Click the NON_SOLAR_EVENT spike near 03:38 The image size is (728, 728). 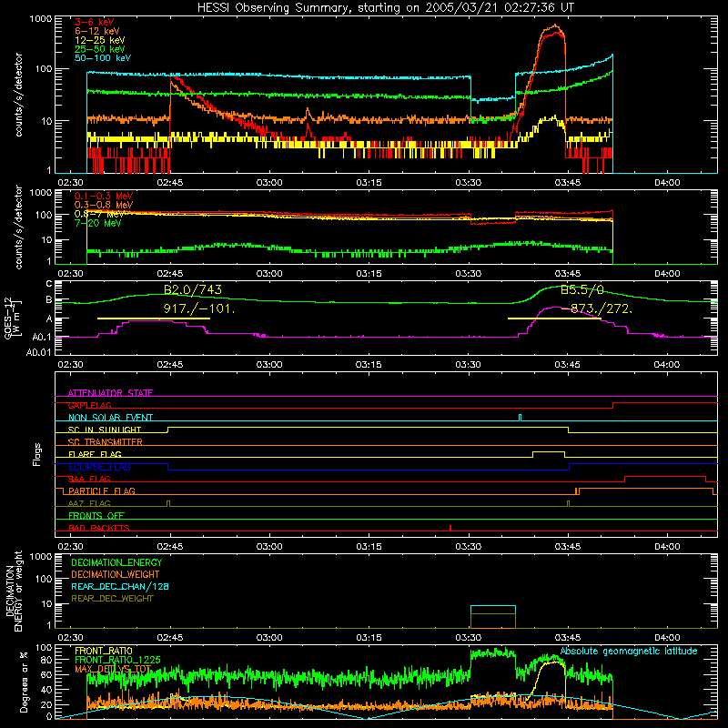pos(520,418)
